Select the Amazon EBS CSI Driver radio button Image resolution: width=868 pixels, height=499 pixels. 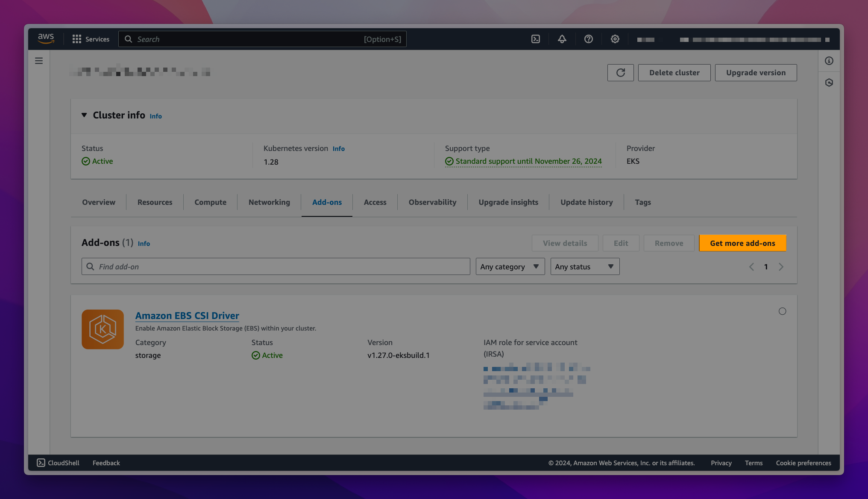(782, 311)
